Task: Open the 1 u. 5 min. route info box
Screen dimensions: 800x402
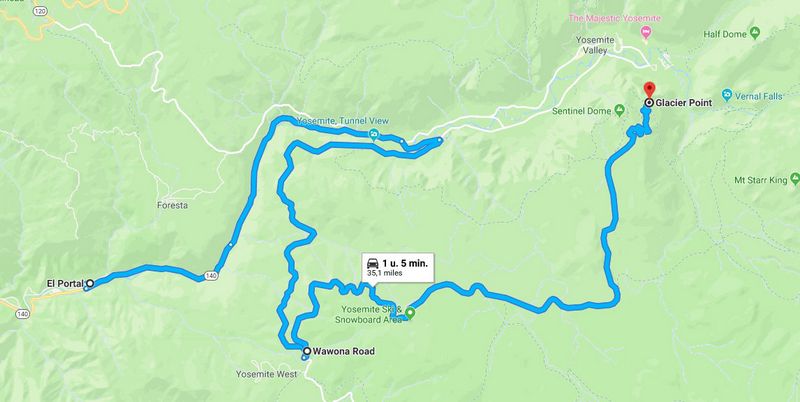Action: coord(398,267)
